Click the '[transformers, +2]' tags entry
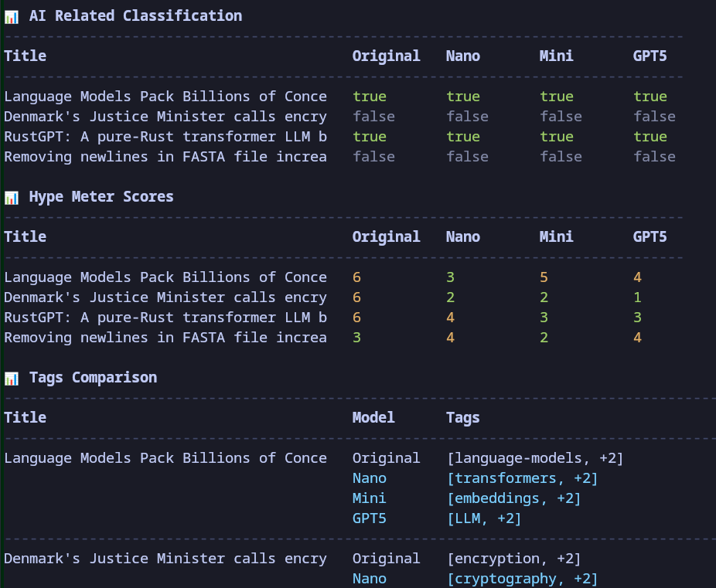Viewport: 716px width, 588px height. point(522,478)
